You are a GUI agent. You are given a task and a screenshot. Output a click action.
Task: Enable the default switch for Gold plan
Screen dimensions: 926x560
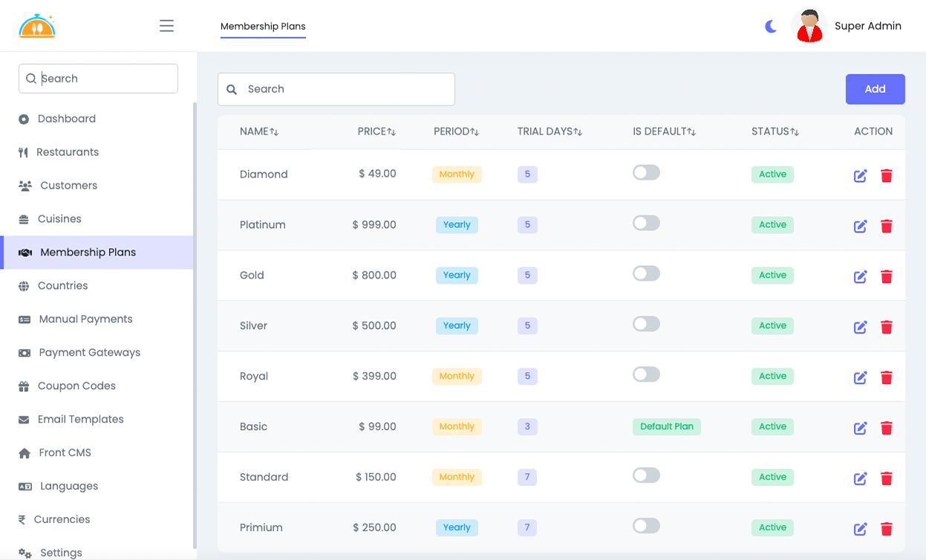[x=646, y=274]
